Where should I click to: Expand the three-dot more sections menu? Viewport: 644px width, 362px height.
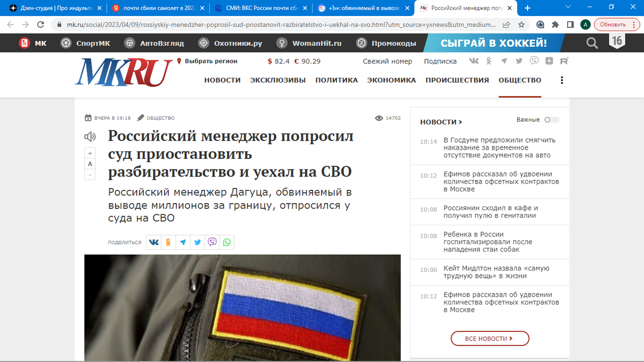point(562,80)
